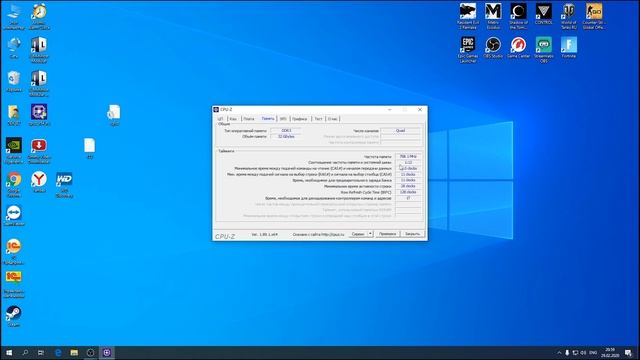Open the volume tray icon
Image resolution: width=640 pixels, height=360 pixels.
[584, 353]
